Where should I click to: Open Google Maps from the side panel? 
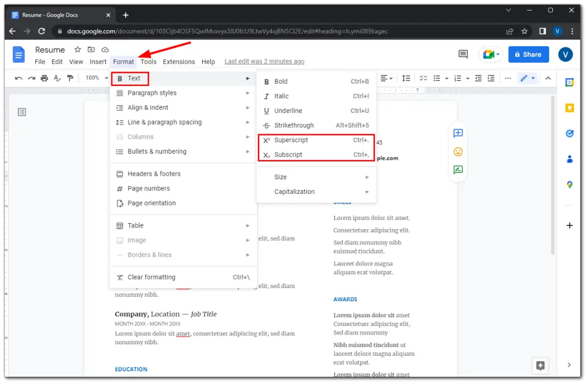coord(569,185)
